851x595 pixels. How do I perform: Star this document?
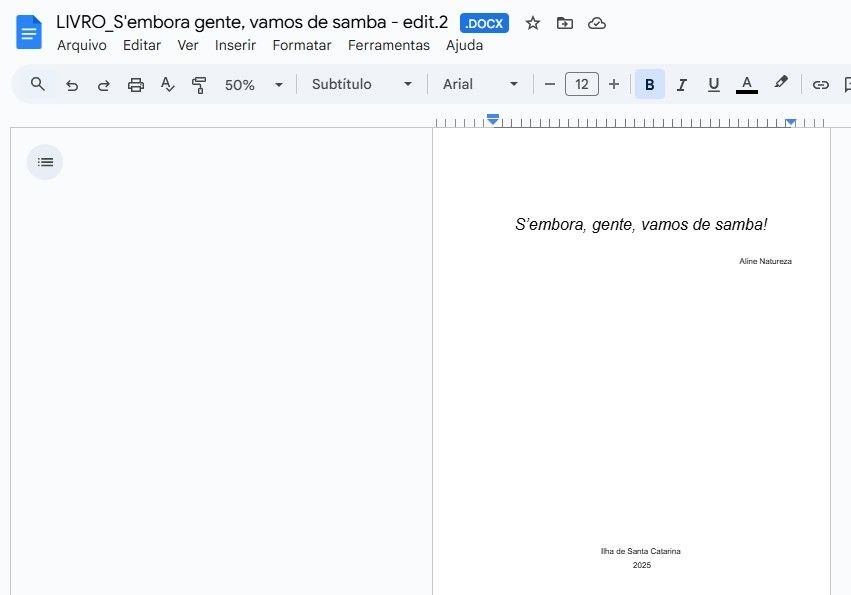coord(532,23)
